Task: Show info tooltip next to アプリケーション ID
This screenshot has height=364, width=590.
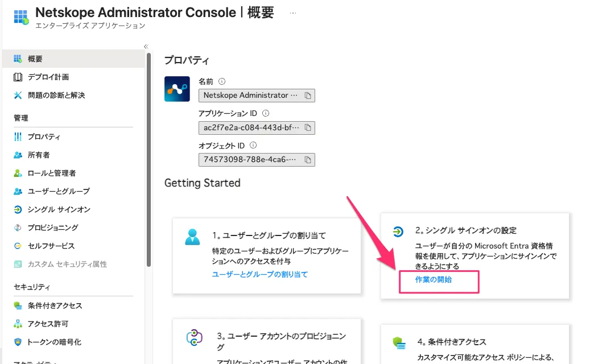Action: [266, 113]
